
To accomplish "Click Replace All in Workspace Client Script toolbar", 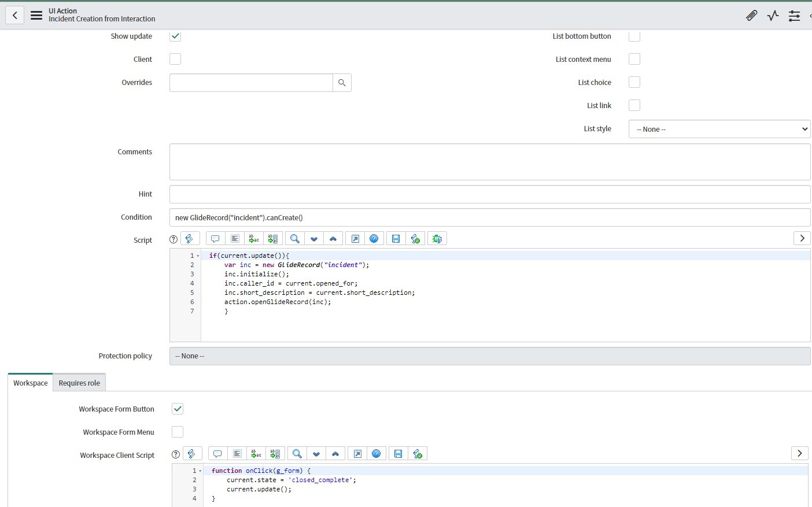I will (276, 454).
